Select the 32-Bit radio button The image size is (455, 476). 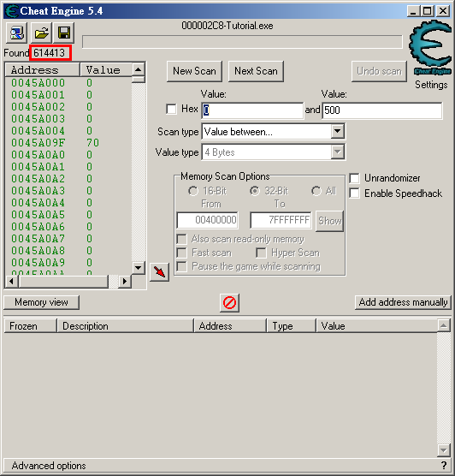tap(255, 191)
